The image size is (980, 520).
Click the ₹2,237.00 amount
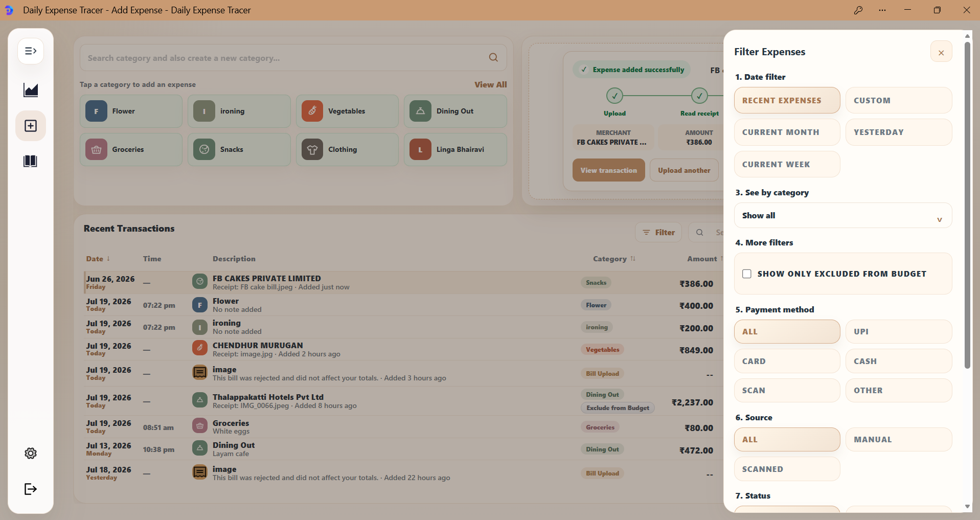click(x=692, y=402)
